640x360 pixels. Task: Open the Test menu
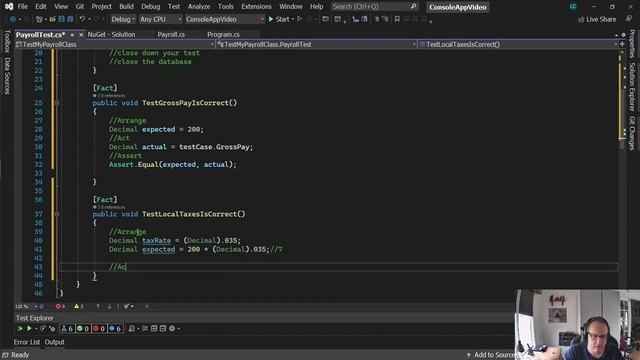tap(174, 7)
